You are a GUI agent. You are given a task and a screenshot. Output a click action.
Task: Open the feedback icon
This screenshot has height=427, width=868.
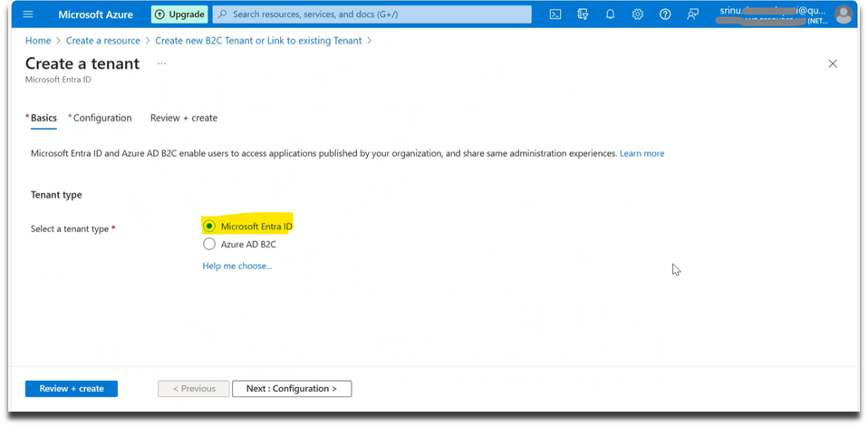692,15
